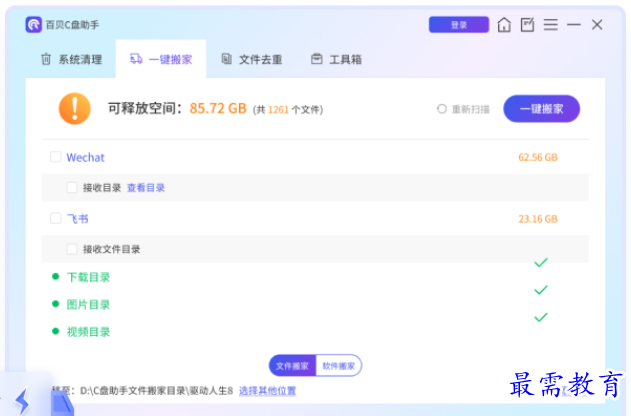Click the 1261 file count text
Image resolution: width=631 pixels, height=416 pixels.
[278, 110]
